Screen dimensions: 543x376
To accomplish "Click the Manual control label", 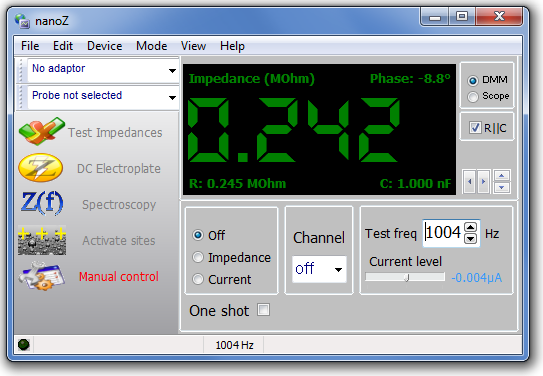I will (x=119, y=276).
